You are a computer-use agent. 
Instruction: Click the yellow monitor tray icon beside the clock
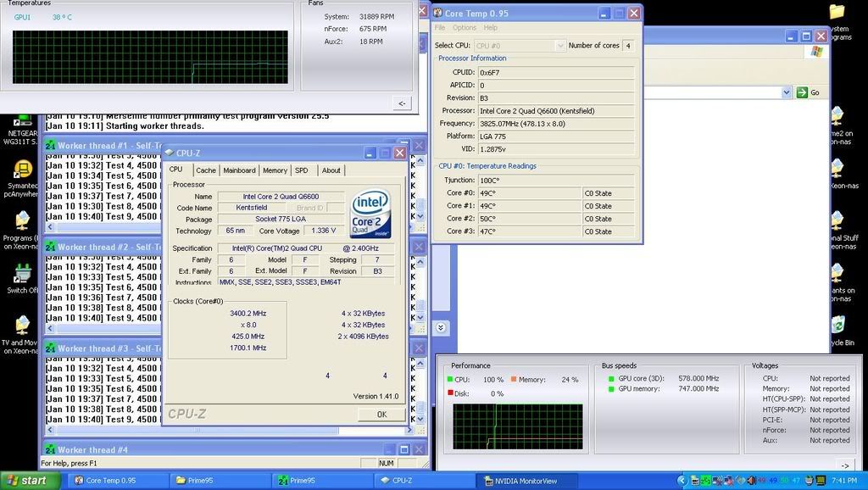821,481
